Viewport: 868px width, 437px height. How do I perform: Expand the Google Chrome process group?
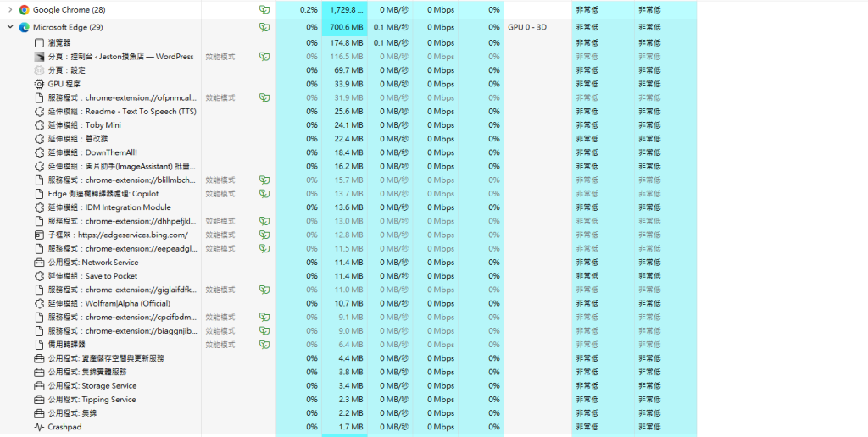10,10
